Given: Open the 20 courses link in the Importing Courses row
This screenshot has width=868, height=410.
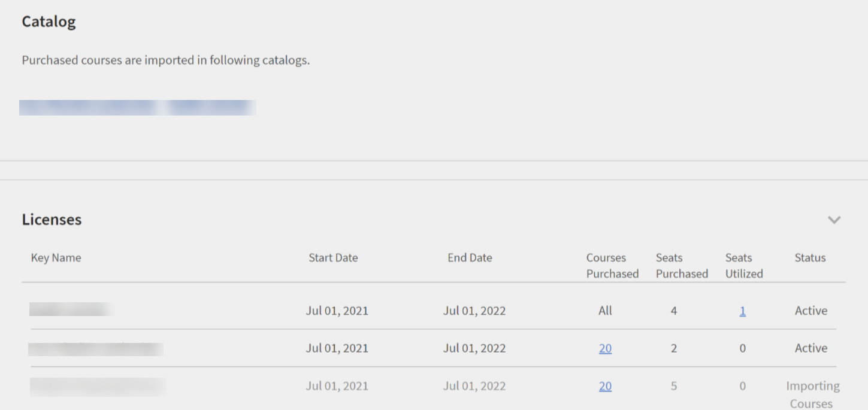Looking at the screenshot, I should point(605,386).
